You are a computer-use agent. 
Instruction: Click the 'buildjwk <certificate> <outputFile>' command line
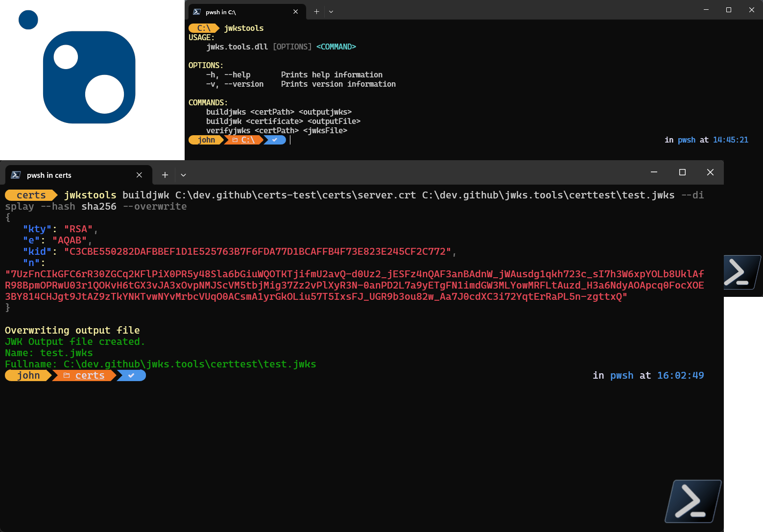(283, 121)
